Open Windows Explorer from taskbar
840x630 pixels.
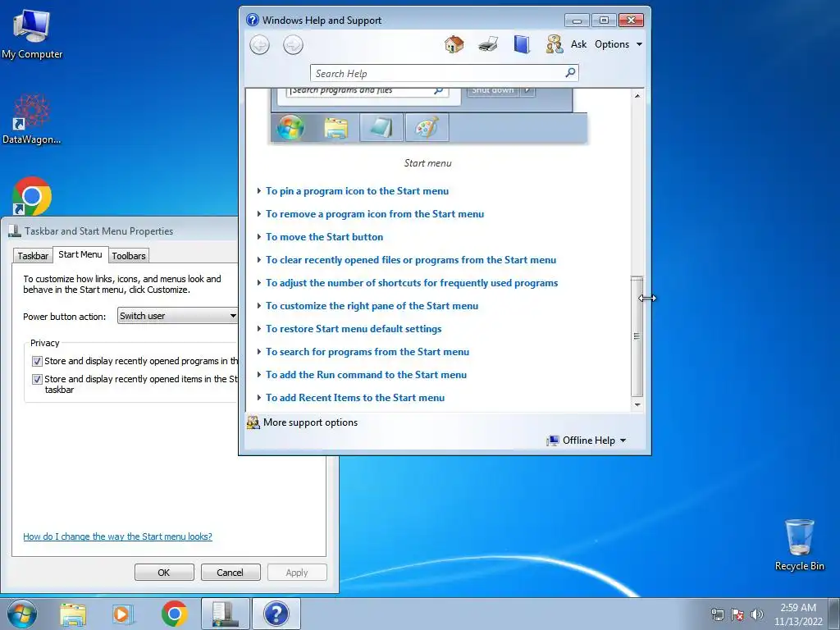(73, 614)
